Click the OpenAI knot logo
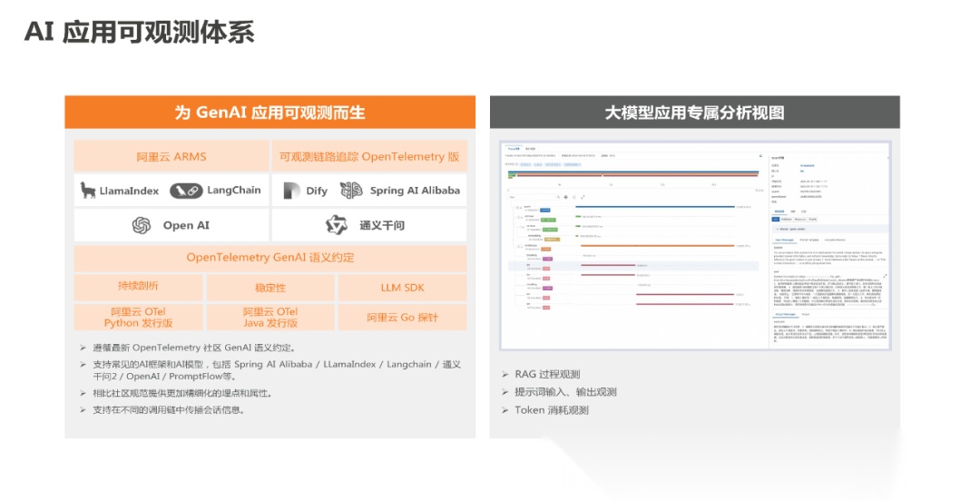Image resolution: width=980 pixels, height=501 pixels. pyautogui.click(x=142, y=225)
